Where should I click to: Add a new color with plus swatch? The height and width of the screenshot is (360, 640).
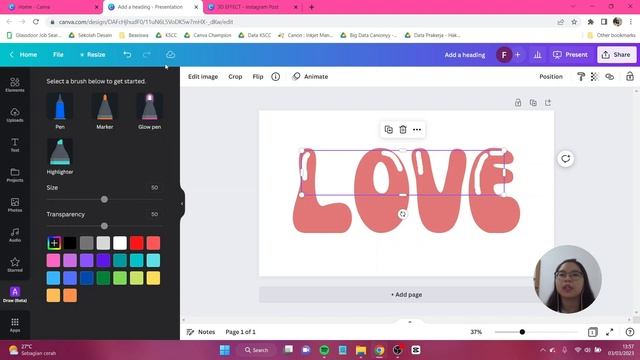tap(53, 243)
